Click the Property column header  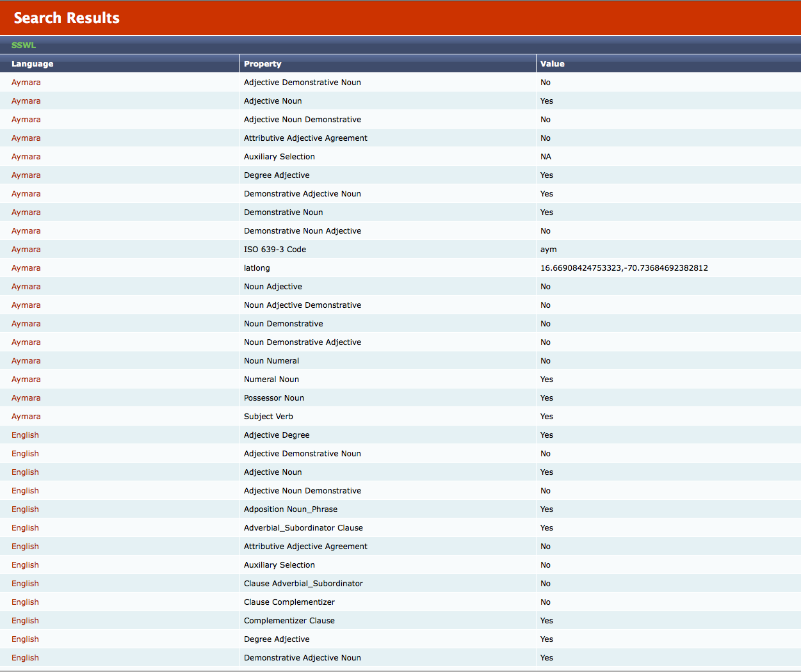point(263,64)
